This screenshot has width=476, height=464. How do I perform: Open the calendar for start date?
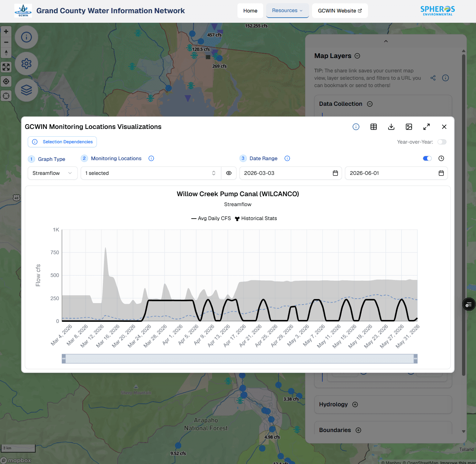(335, 173)
